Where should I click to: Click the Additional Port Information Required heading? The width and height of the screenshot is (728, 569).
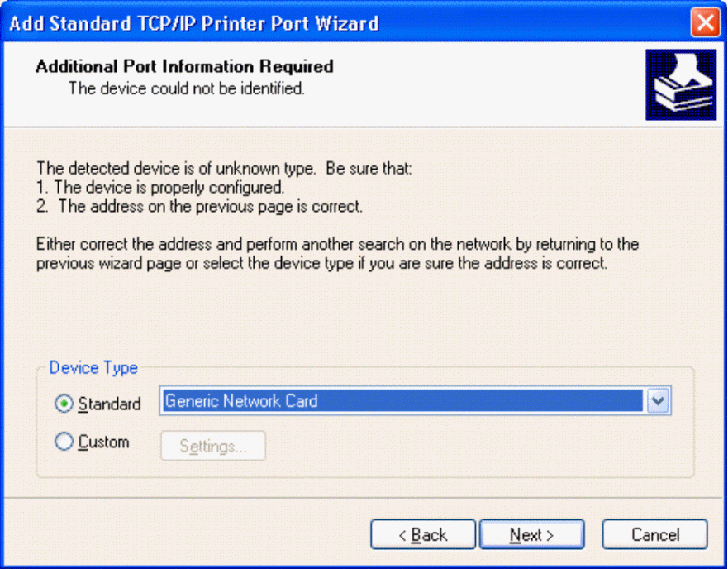coord(184,66)
